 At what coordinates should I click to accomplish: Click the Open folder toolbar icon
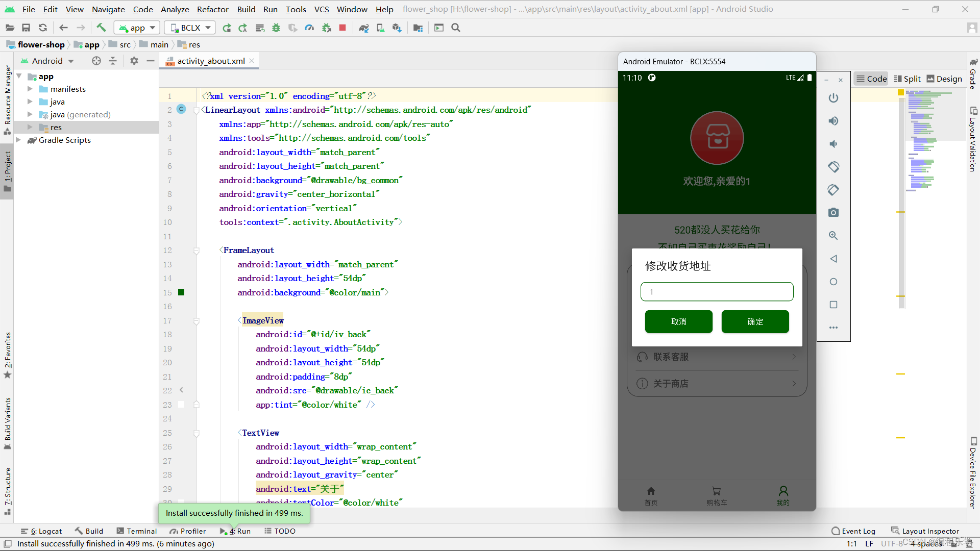pyautogui.click(x=10, y=28)
